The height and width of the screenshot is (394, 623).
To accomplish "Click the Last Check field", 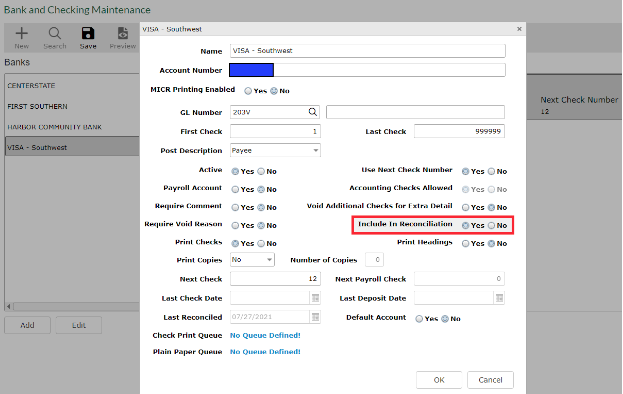I will [x=459, y=131].
